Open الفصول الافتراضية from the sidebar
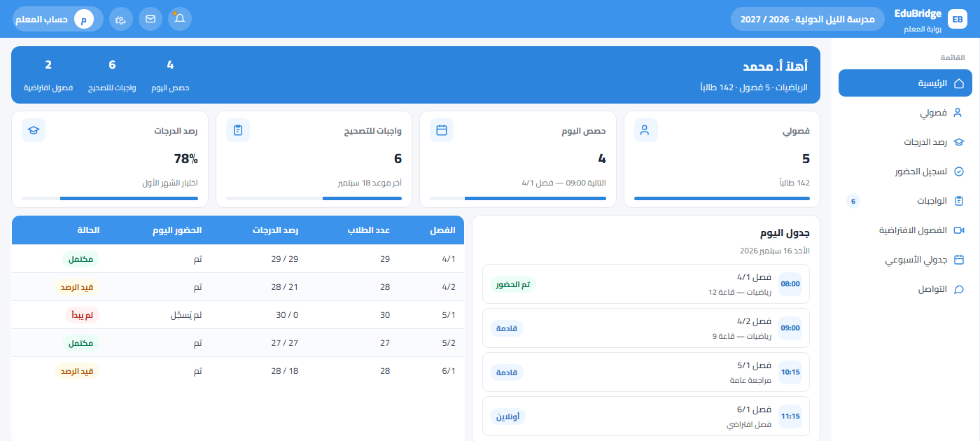 (905, 230)
